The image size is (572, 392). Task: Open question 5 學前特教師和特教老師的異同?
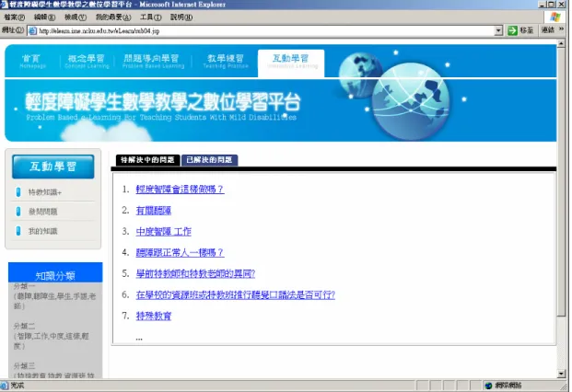[195, 273]
